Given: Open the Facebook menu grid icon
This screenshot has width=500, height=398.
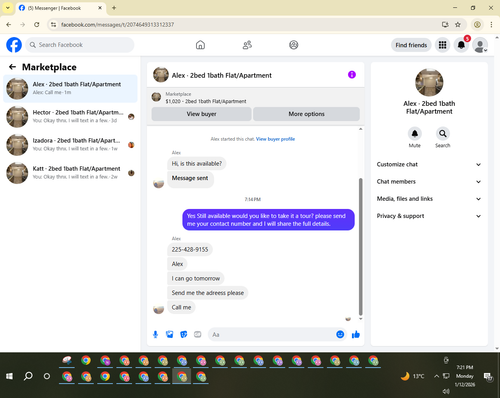Looking at the screenshot, I should pyautogui.click(x=442, y=45).
